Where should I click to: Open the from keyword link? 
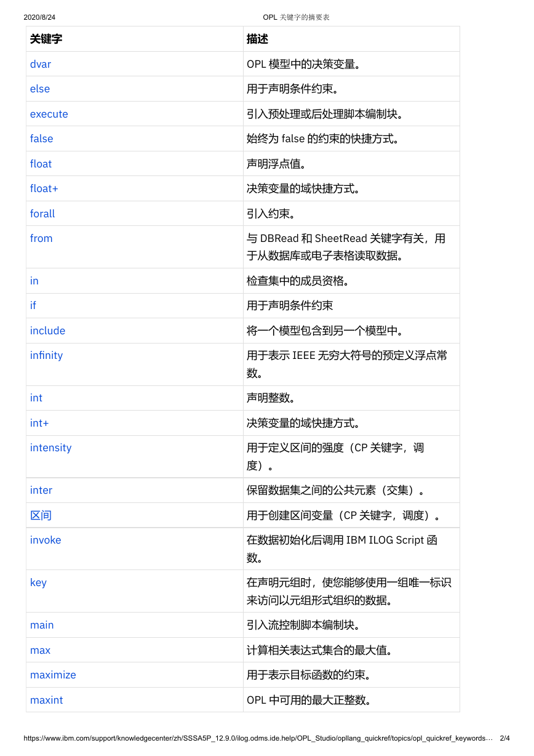point(41,238)
